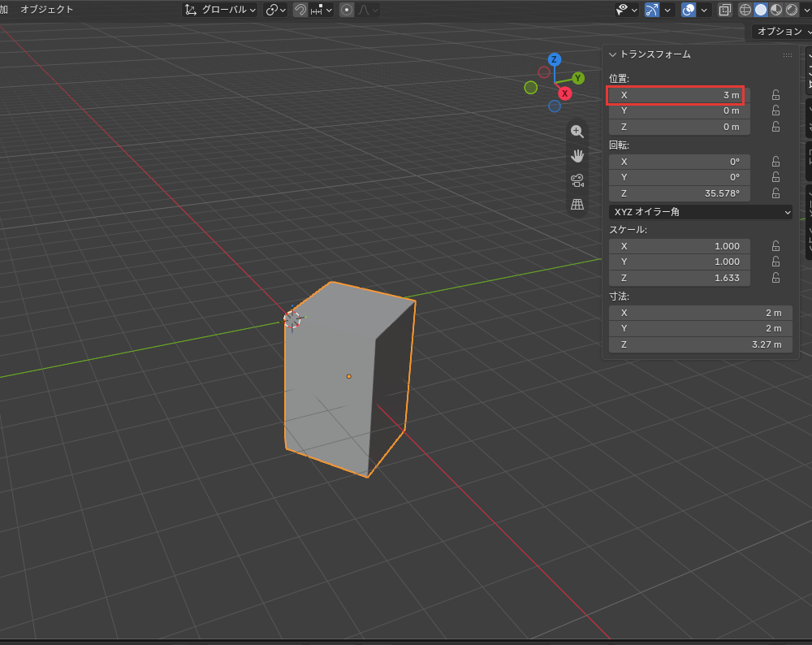
Task: Select wireframe viewport shading
Action: pyautogui.click(x=745, y=10)
